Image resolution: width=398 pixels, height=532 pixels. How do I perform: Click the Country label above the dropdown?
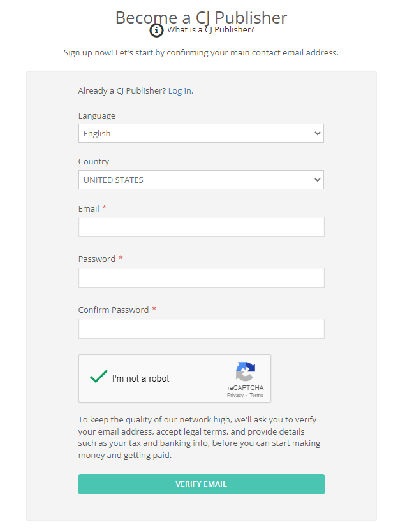coord(94,162)
